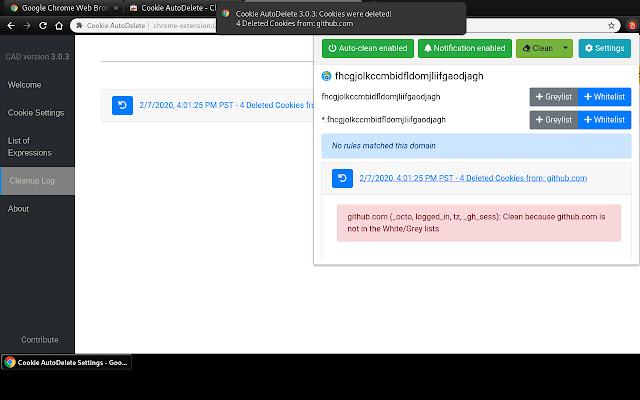This screenshot has height=400, width=640.
Task: Click the restore icon in the settings page log entry
Action: click(122, 105)
